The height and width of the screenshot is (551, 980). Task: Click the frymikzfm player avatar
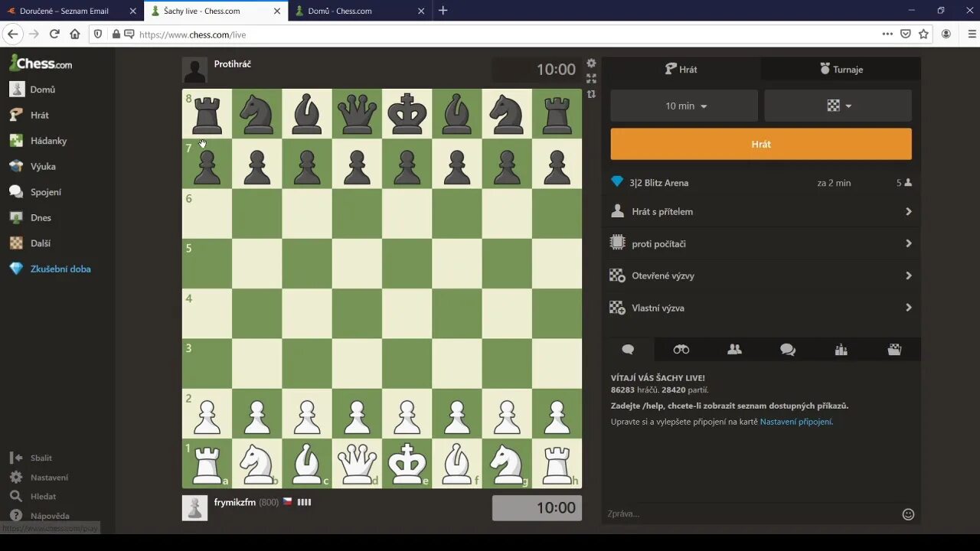[x=194, y=508]
